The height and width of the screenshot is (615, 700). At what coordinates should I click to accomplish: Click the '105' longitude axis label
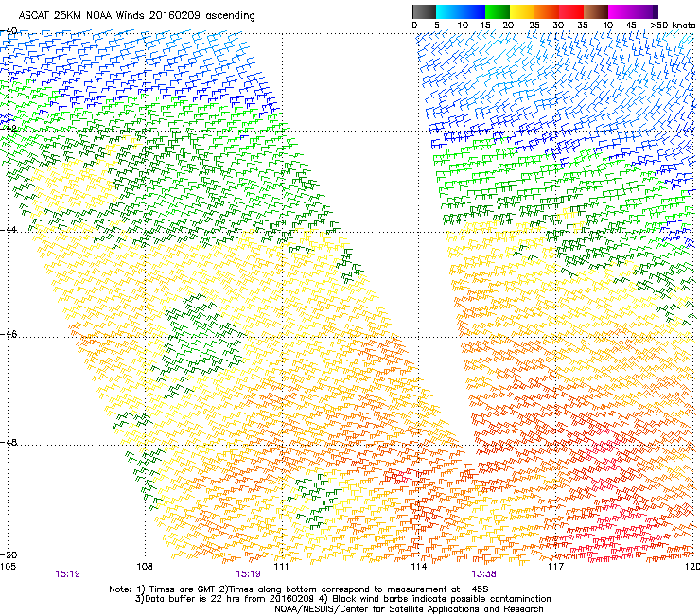click(x=8, y=567)
